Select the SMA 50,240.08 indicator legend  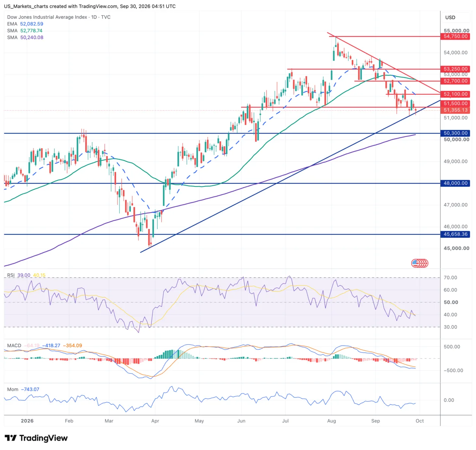coord(25,37)
